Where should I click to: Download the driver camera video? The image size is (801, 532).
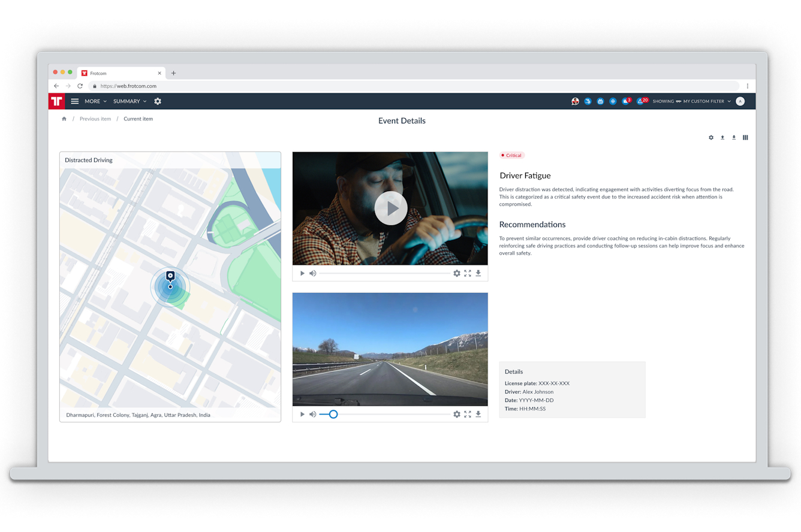[478, 273]
